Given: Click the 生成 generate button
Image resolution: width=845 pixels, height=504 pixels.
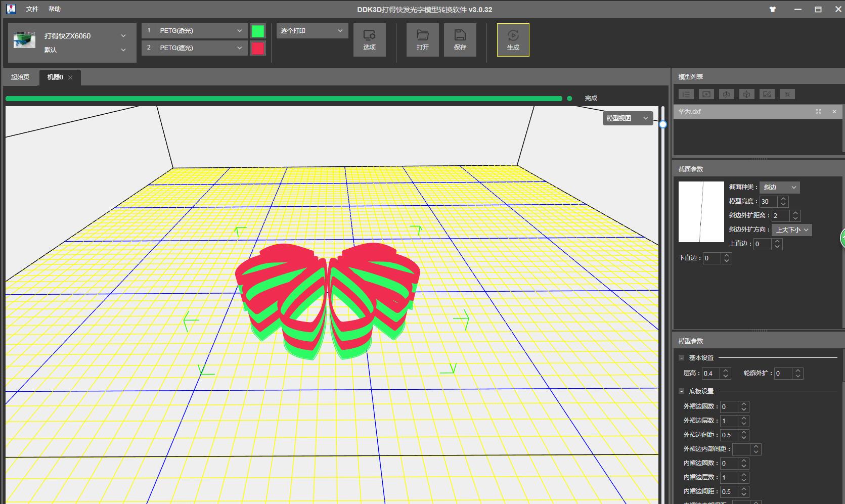Looking at the screenshot, I should pos(513,40).
